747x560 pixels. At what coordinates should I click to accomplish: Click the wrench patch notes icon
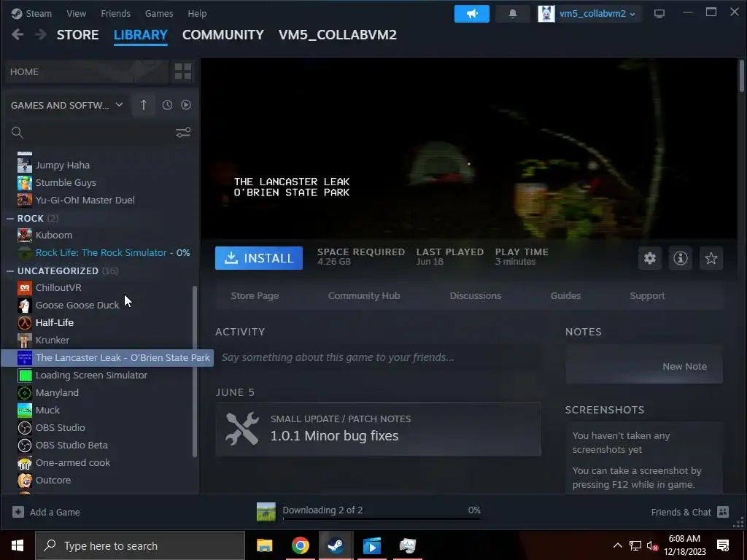pyautogui.click(x=242, y=429)
